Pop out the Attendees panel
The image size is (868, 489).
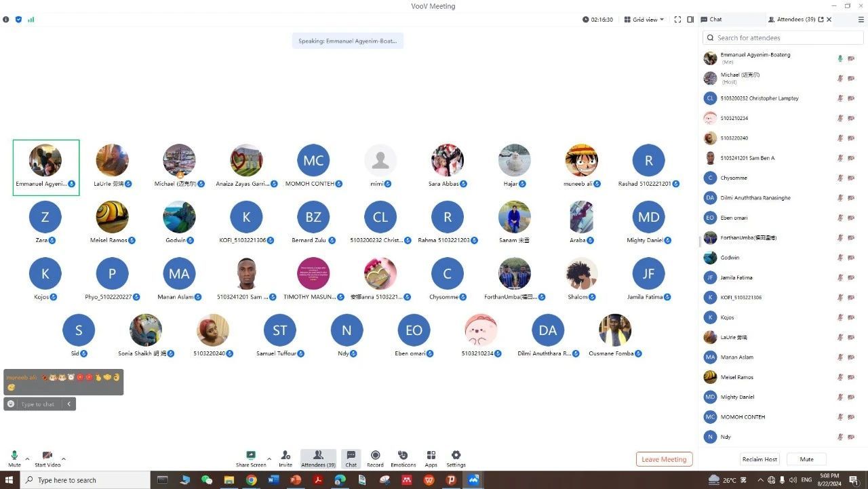(821, 20)
